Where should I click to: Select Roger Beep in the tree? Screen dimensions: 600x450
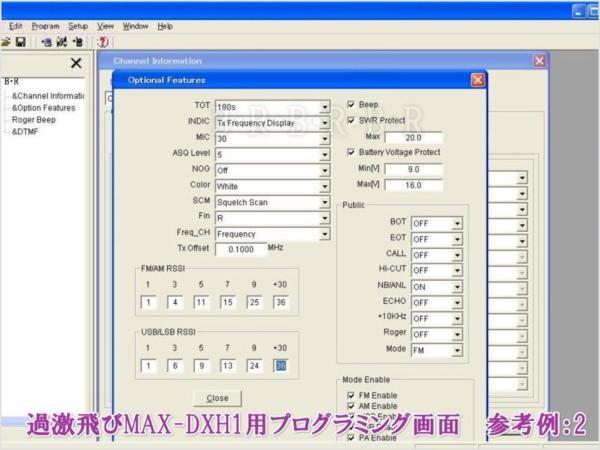[33, 118]
